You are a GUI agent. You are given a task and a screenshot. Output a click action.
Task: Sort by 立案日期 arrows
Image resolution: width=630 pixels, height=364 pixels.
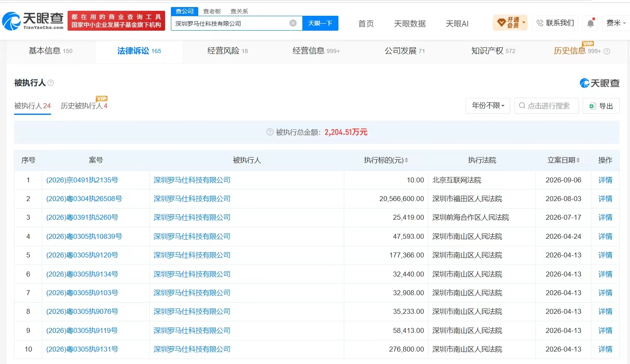[578, 160]
